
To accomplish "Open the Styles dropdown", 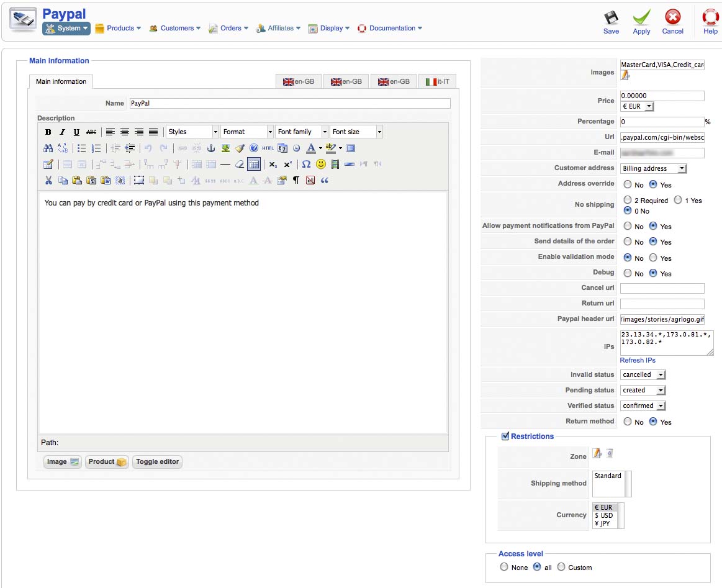I will [192, 132].
